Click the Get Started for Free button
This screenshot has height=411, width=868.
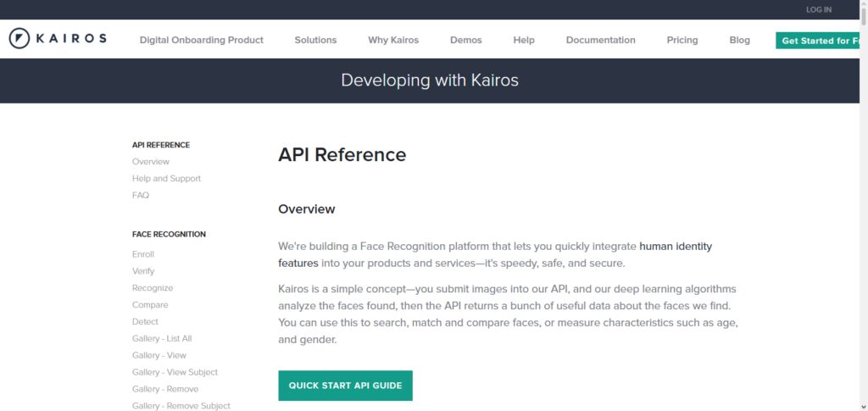click(x=818, y=41)
